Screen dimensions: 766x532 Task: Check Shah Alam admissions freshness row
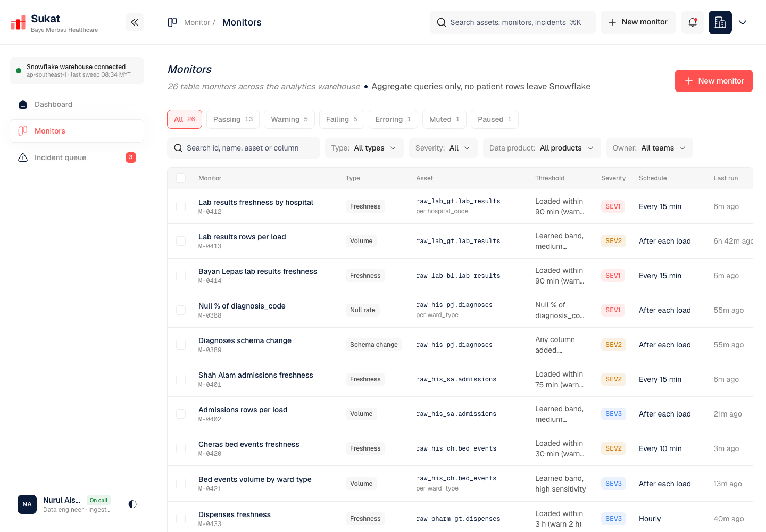[x=181, y=379]
